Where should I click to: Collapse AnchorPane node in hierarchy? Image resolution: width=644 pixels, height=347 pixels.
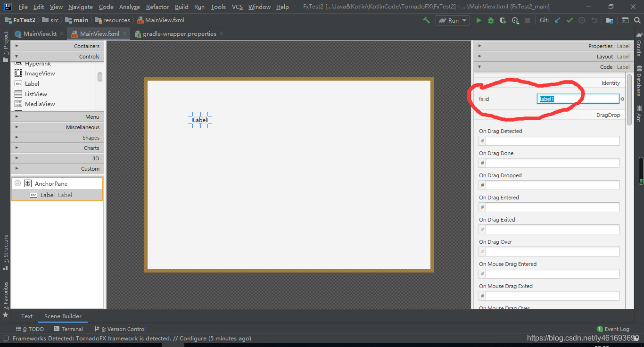pyautogui.click(x=17, y=183)
